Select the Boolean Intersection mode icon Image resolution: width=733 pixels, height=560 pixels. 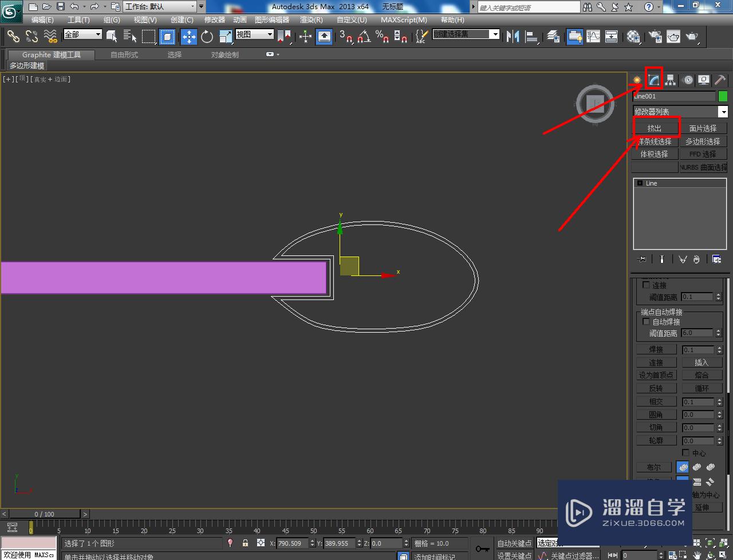tap(711, 467)
